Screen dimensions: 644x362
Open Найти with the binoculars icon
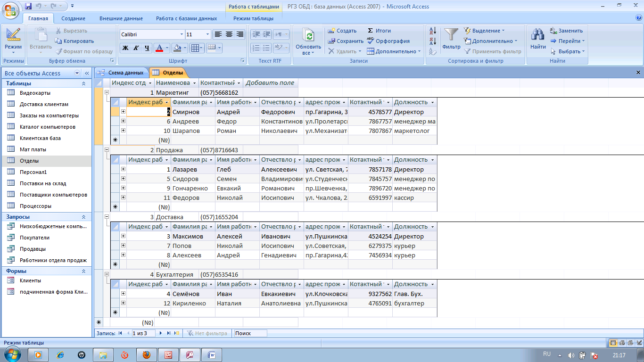[x=538, y=34]
